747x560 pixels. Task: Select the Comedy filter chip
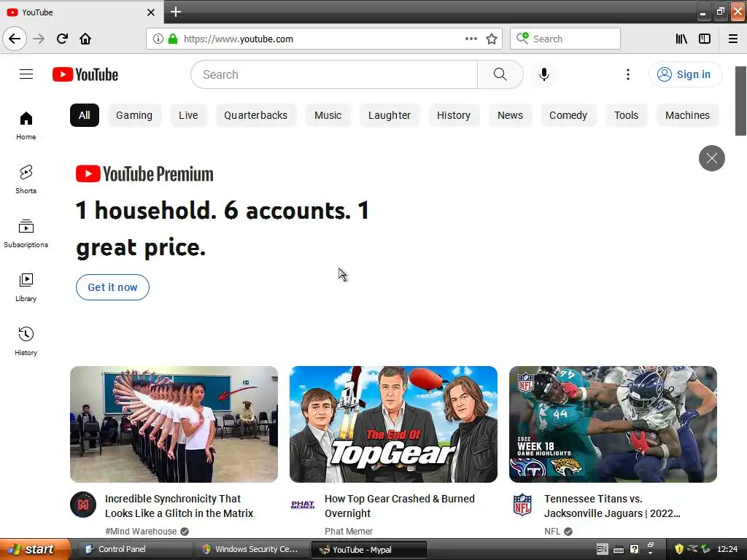click(568, 115)
